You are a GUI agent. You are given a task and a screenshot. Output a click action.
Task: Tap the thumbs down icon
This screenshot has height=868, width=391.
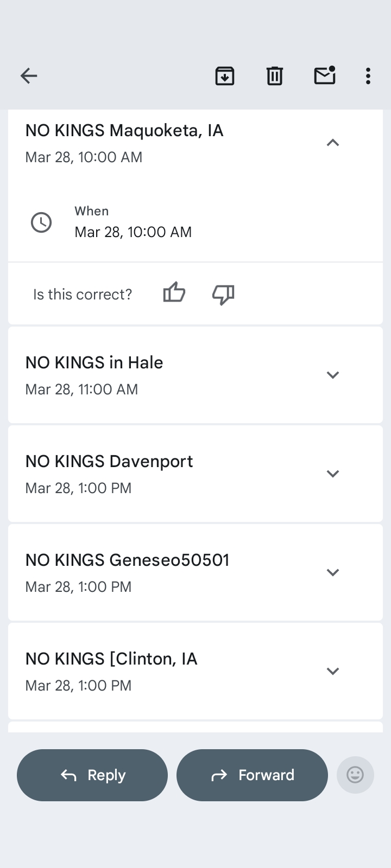223,295
